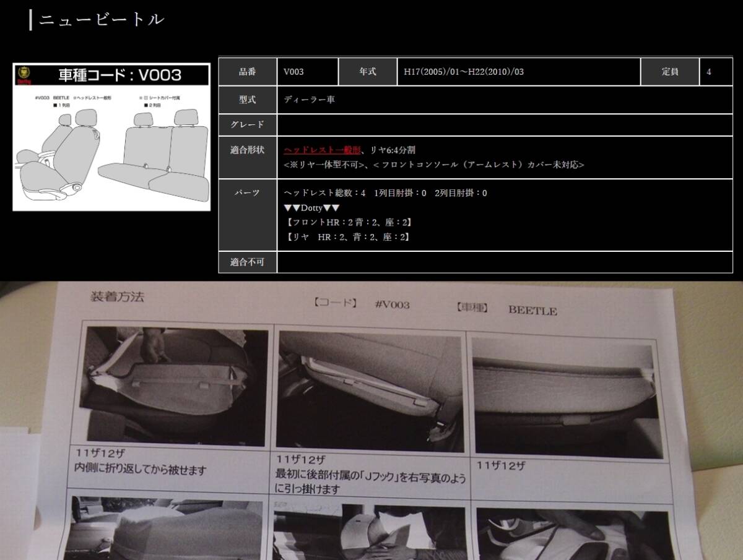
Task: Select the 適合不可 row label
Action: [248, 262]
